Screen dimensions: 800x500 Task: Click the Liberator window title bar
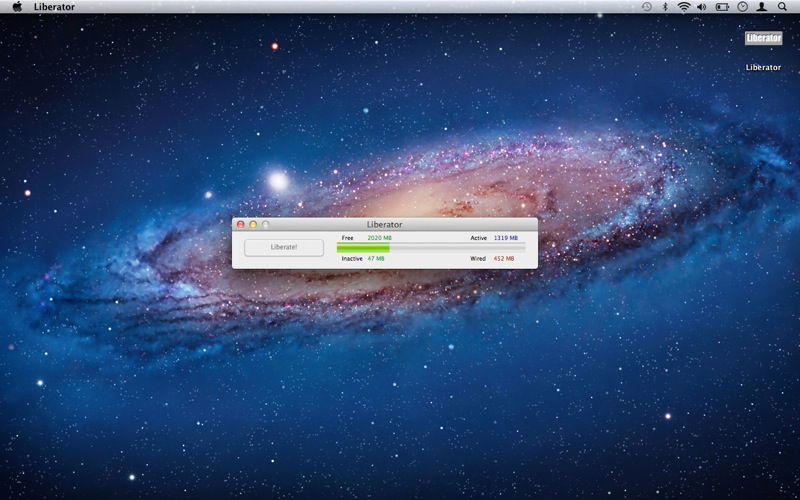point(385,224)
